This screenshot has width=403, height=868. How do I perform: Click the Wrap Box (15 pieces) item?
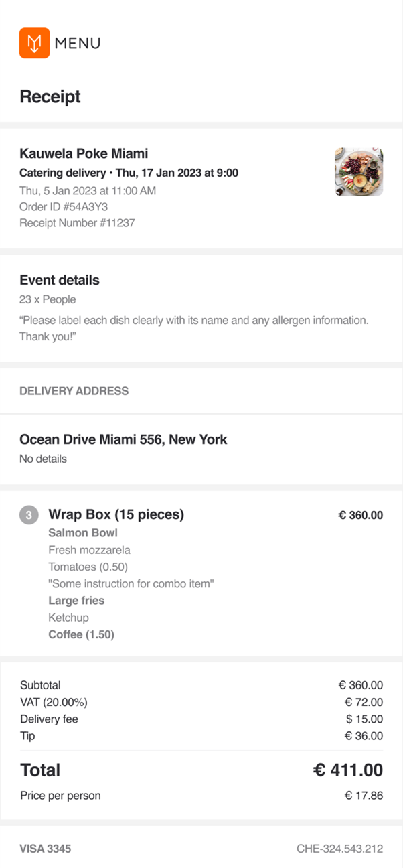[x=116, y=515]
